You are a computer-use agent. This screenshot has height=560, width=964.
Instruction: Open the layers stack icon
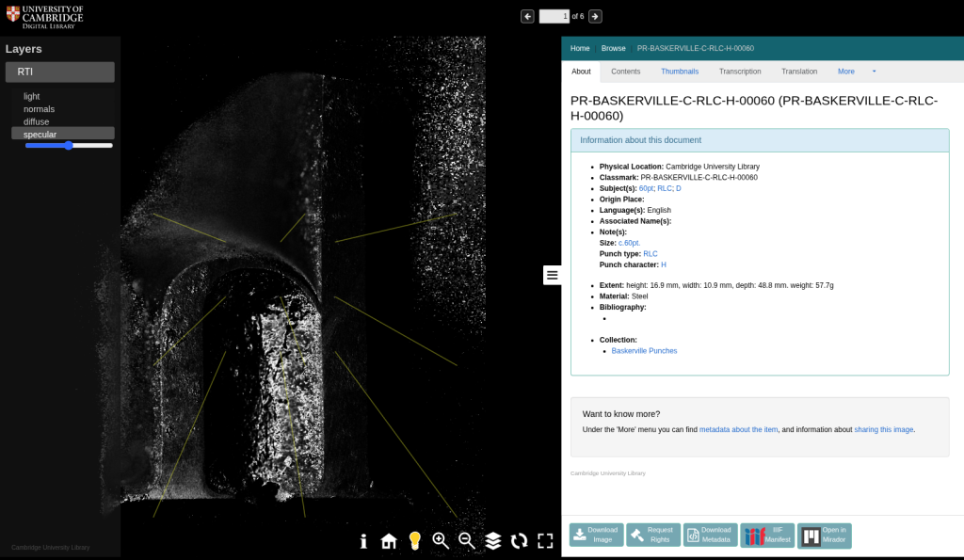pyautogui.click(x=493, y=540)
